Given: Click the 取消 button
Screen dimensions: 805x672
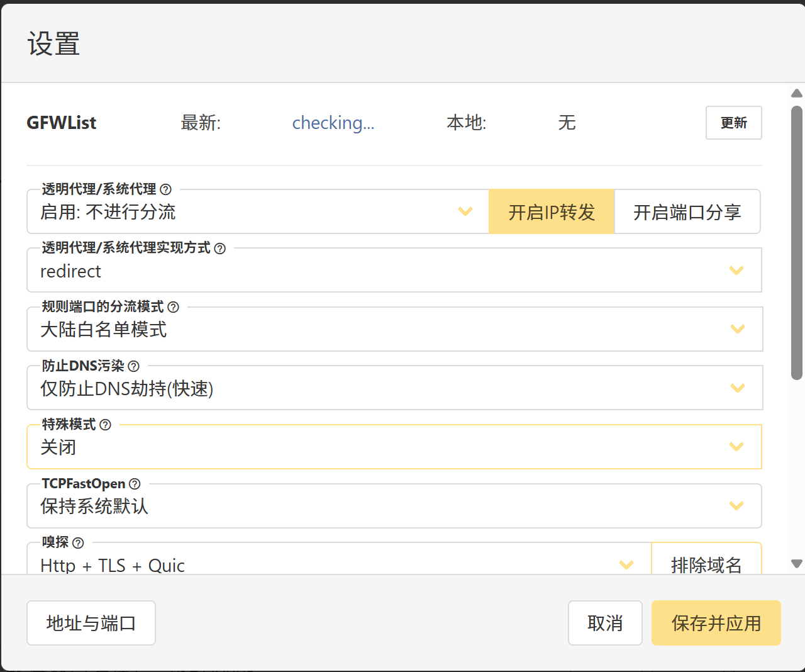Looking at the screenshot, I should point(604,623).
